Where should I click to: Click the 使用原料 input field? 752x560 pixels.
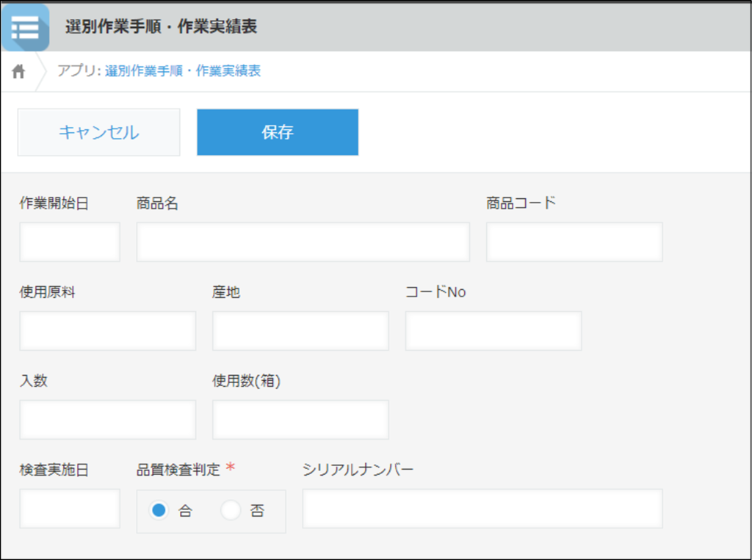(x=107, y=331)
